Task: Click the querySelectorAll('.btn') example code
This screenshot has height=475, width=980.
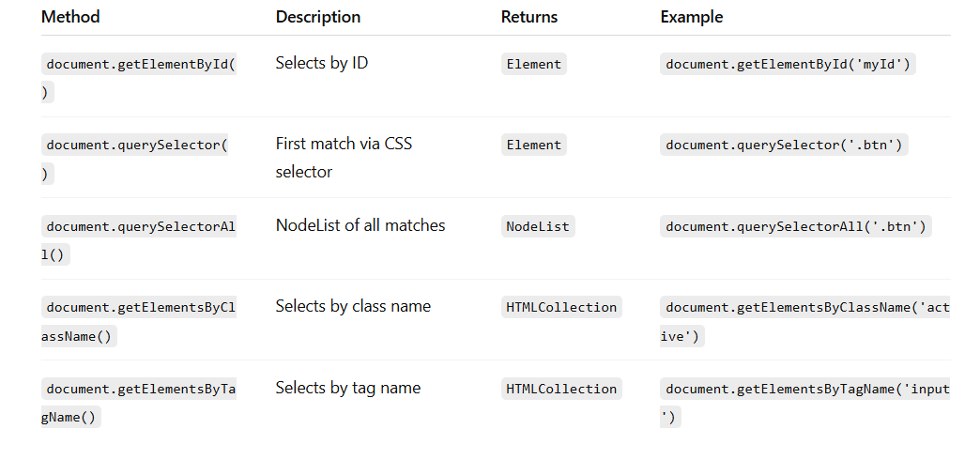Action: (x=796, y=226)
